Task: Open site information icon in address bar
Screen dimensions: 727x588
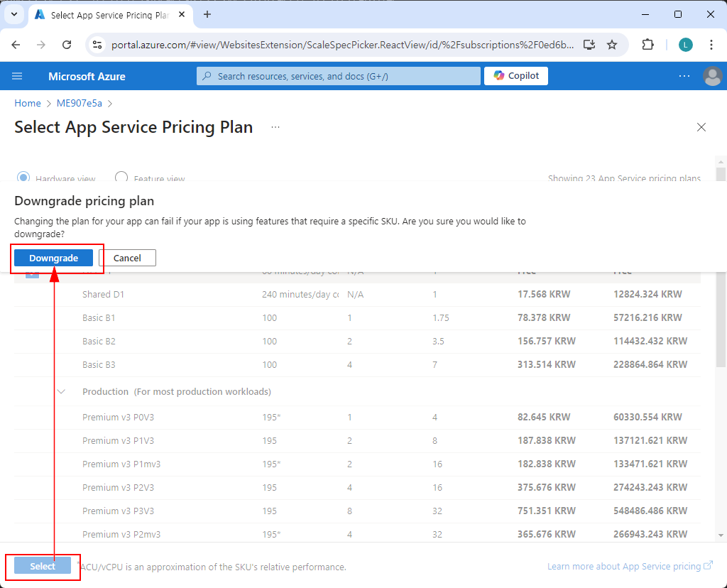Action: 97,45
